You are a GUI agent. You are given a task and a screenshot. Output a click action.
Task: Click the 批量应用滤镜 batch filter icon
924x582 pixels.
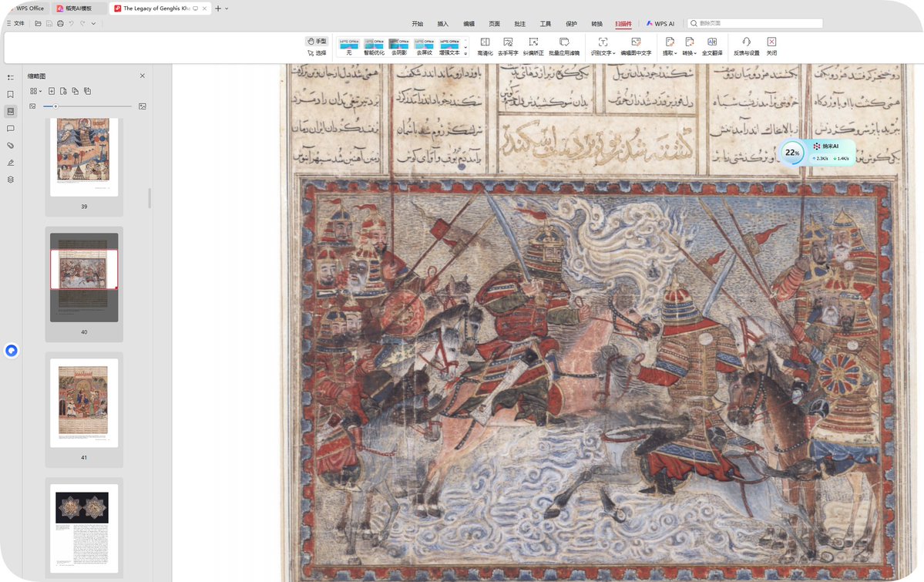(x=564, y=46)
